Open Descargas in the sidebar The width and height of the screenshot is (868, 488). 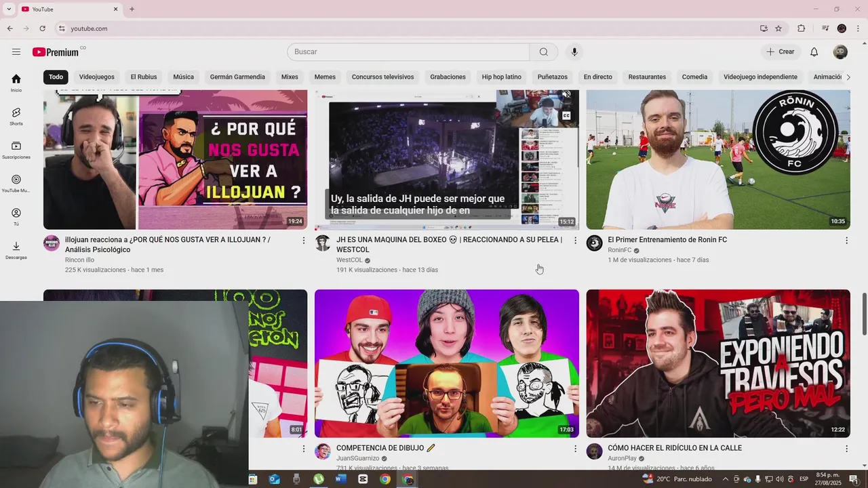click(x=16, y=250)
